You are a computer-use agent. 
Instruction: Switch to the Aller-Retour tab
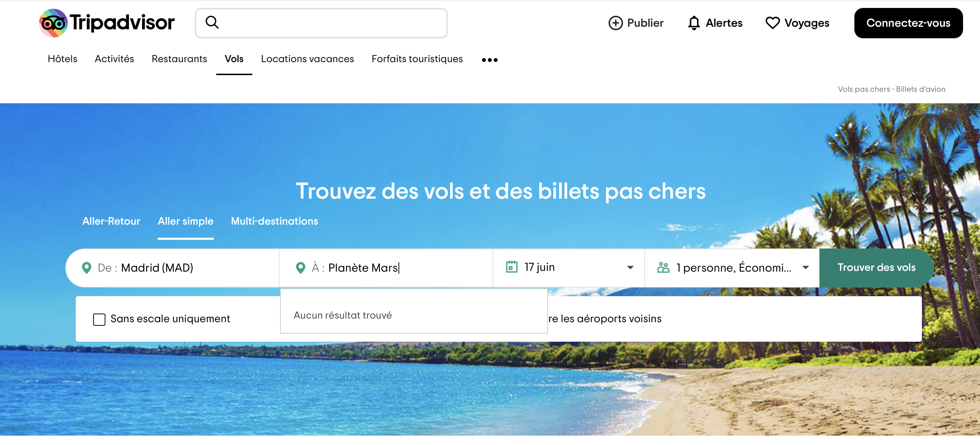coord(111,221)
